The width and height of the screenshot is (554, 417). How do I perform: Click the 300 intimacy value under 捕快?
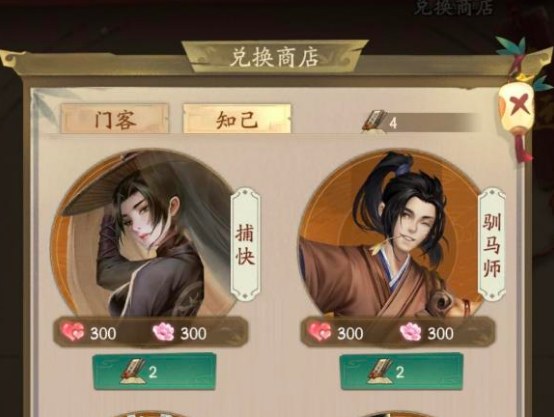[x=103, y=333]
